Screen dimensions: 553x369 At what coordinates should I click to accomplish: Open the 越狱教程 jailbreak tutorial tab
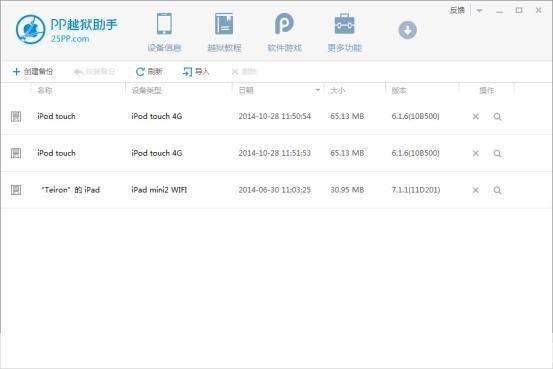[224, 32]
